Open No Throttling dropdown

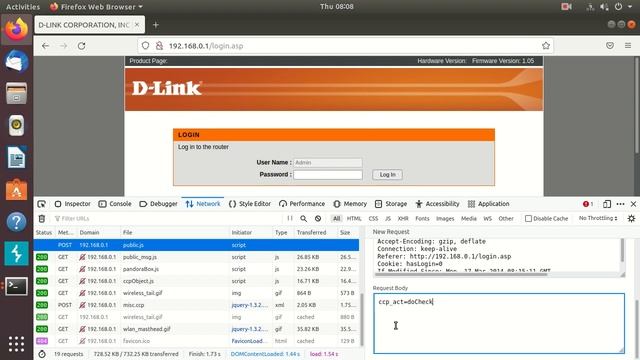598,218
